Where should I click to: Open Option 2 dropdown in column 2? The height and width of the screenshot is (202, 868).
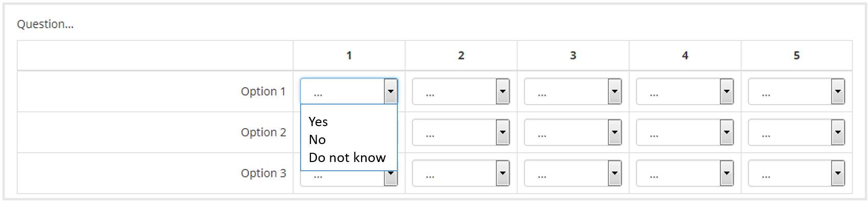[x=461, y=132]
